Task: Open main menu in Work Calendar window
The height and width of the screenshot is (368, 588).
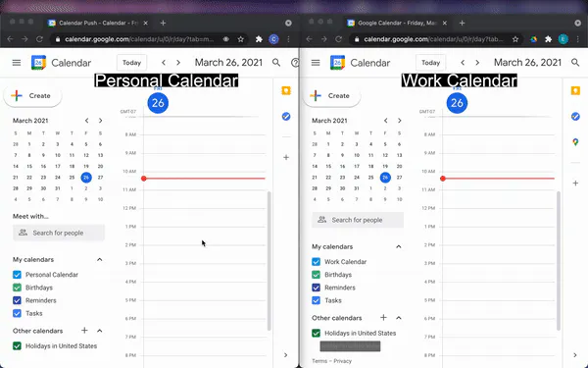Action: 316,63
